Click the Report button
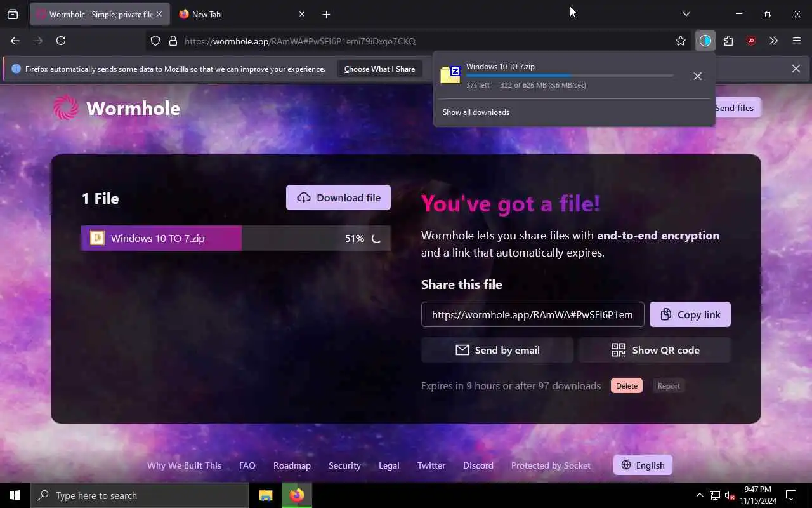812x508 pixels. click(x=669, y=385)
